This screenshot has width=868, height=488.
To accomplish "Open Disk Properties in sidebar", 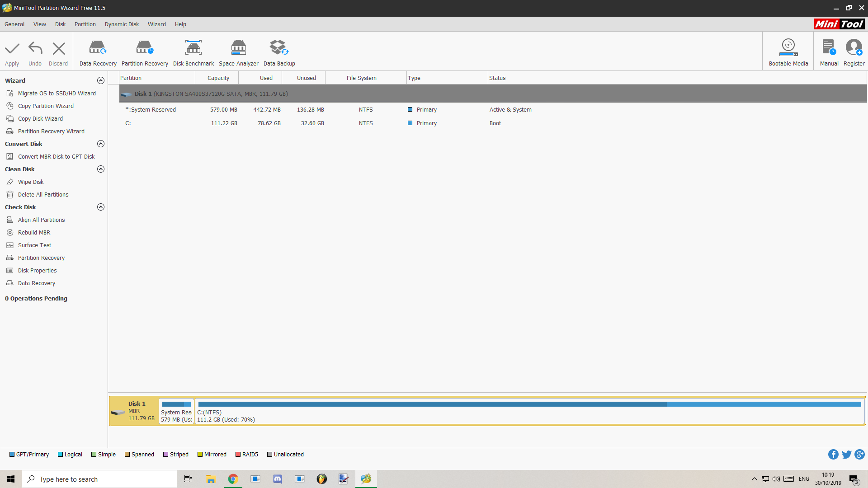I will click(37, 270).
